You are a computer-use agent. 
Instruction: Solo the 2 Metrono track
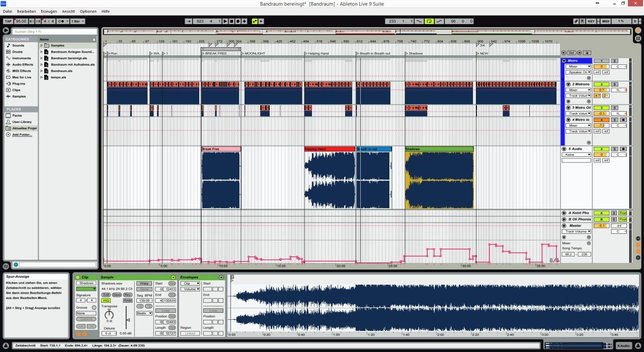click(614, 84)
